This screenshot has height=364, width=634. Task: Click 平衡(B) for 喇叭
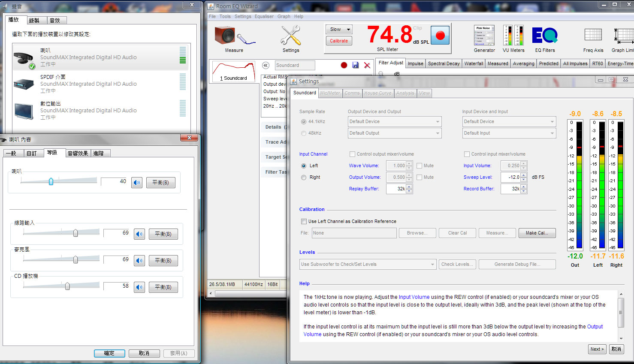click(160, 183)
